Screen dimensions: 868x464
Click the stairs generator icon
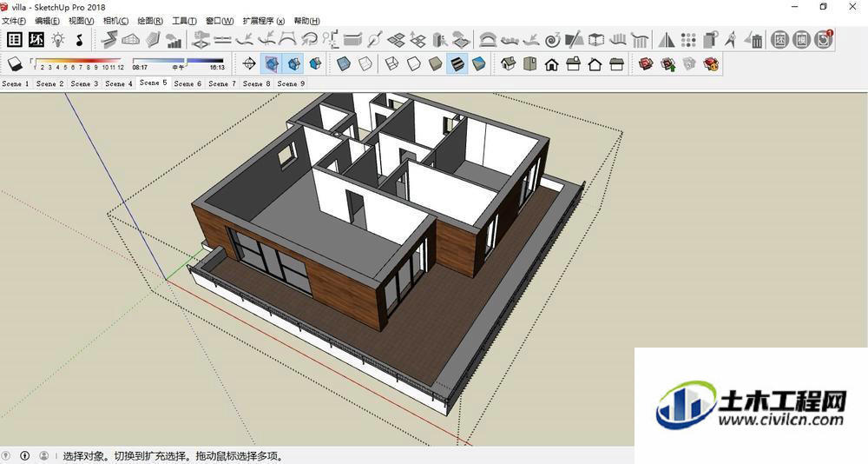click(109, 39)
